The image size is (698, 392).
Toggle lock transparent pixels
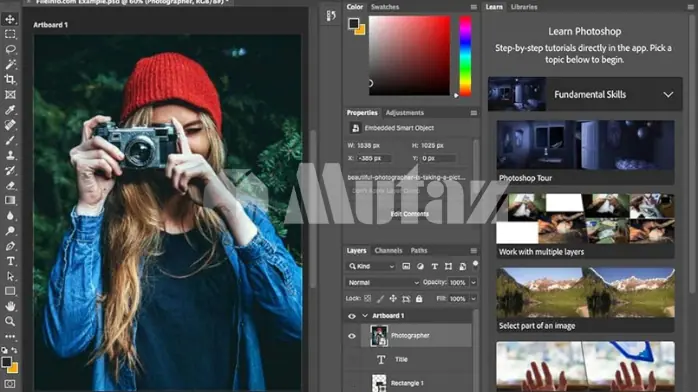click(x=368, y=299)
